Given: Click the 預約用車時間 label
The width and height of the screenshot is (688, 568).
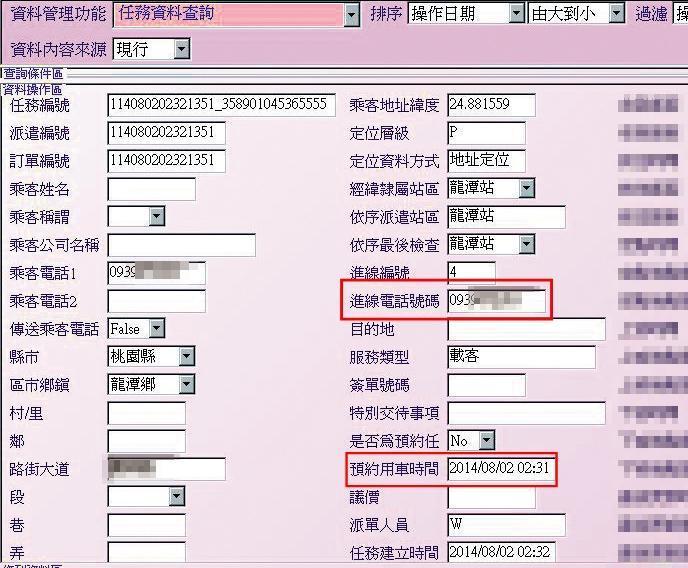Looking at the screenshot, I should click(x=394, y=469).
